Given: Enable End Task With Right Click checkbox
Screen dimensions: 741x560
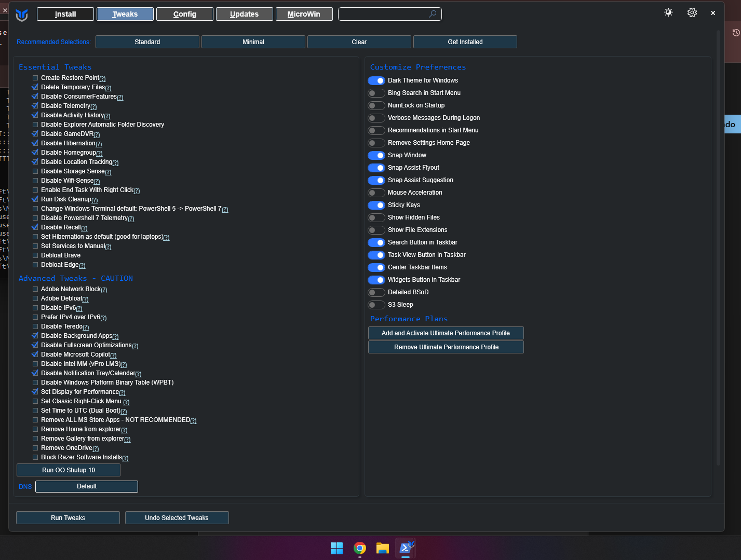Looking at the screenshot, I should pyautogui.click(x=35, y=190).
